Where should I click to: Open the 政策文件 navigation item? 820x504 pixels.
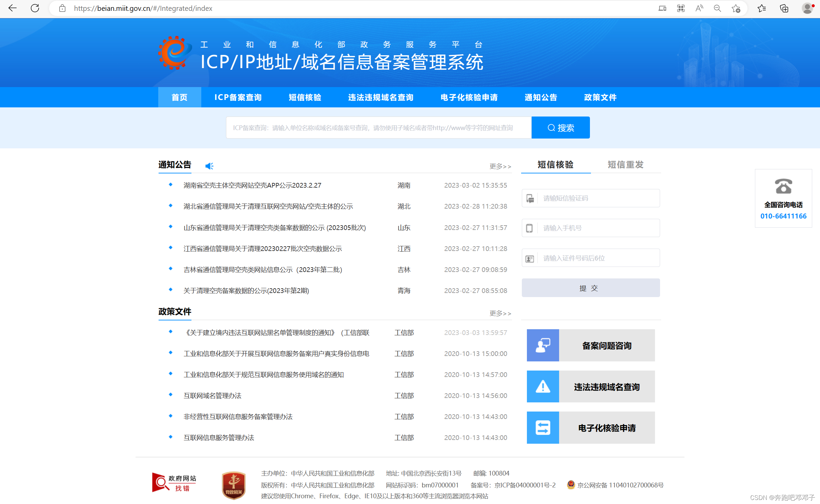point(600,97)
